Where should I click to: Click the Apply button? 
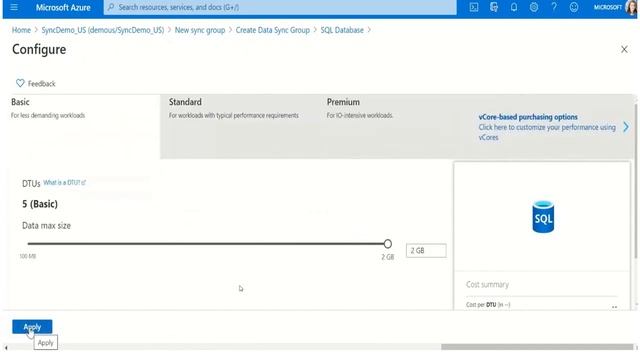32,327
